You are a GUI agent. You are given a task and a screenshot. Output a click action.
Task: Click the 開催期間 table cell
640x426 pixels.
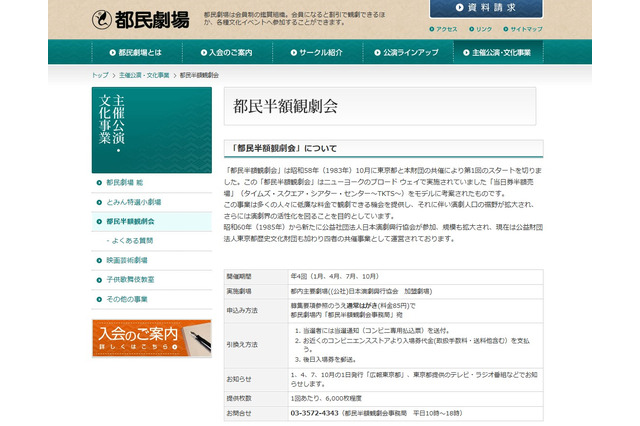[x=256, y=277]
